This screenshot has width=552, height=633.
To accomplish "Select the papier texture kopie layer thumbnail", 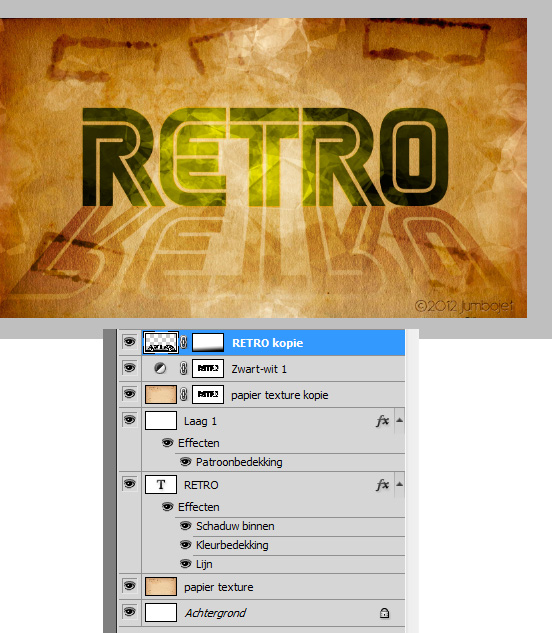I will (x=161, y=394).
